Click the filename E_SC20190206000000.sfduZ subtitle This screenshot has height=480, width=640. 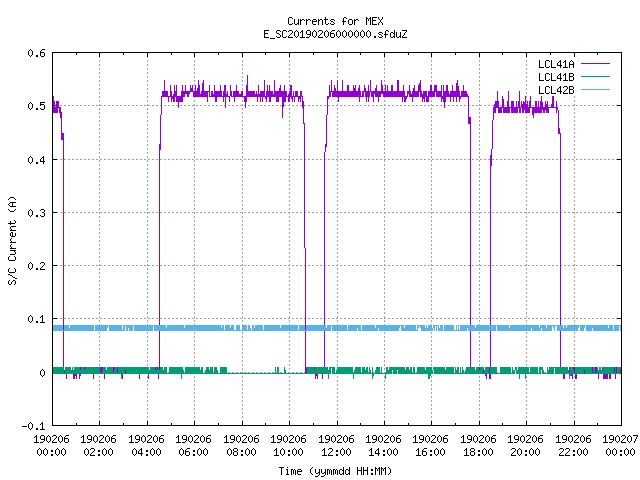pyautogui.click(x=335, y=34)
